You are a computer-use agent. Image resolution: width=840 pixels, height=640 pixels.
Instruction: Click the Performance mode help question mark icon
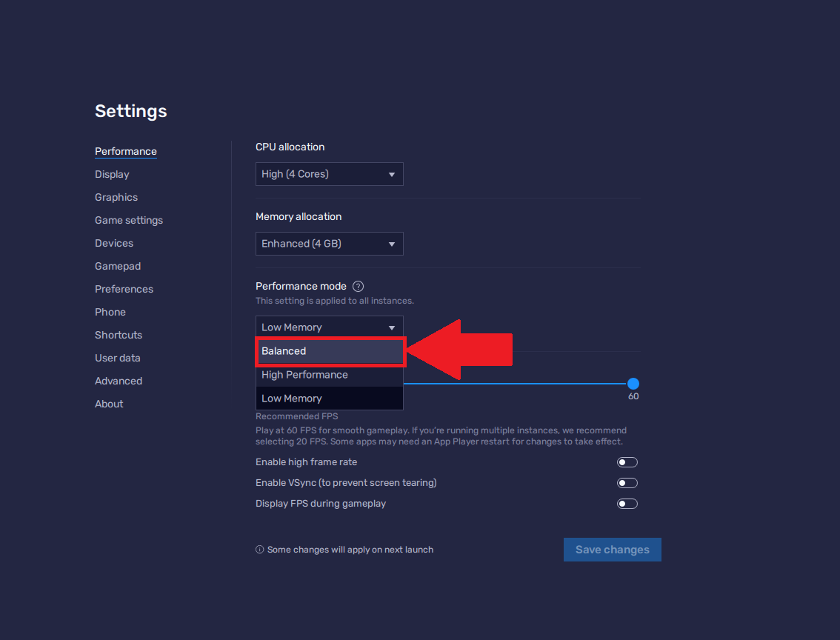pos(359,287)
